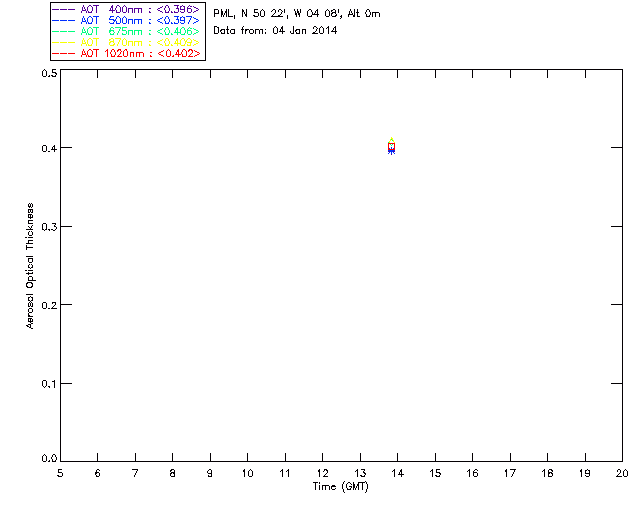This screenshot has height=512, width=640.
Task: Click the data point cluster near 14 GMT
Action: pyautogui.click(x=391, y=147)
